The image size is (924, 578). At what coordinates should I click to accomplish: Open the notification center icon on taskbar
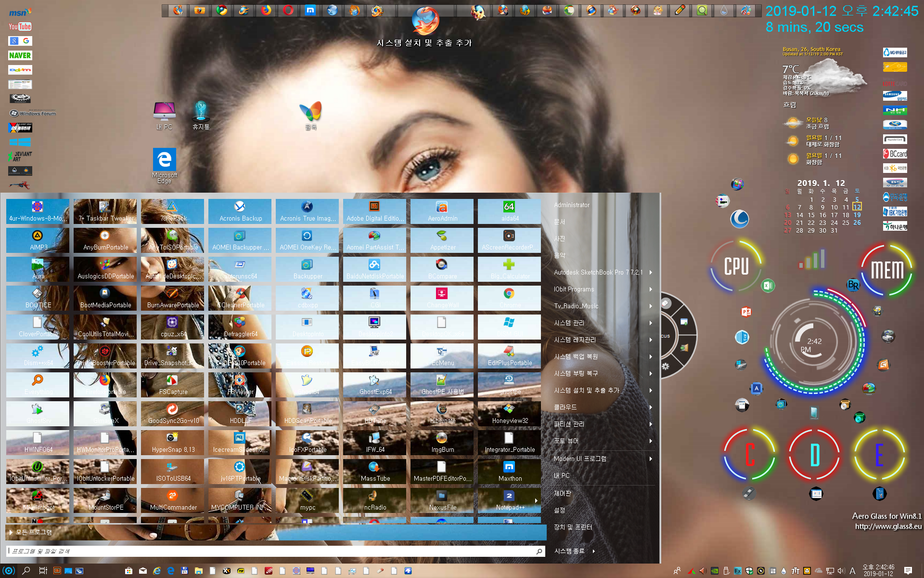(x=908, y=571)
